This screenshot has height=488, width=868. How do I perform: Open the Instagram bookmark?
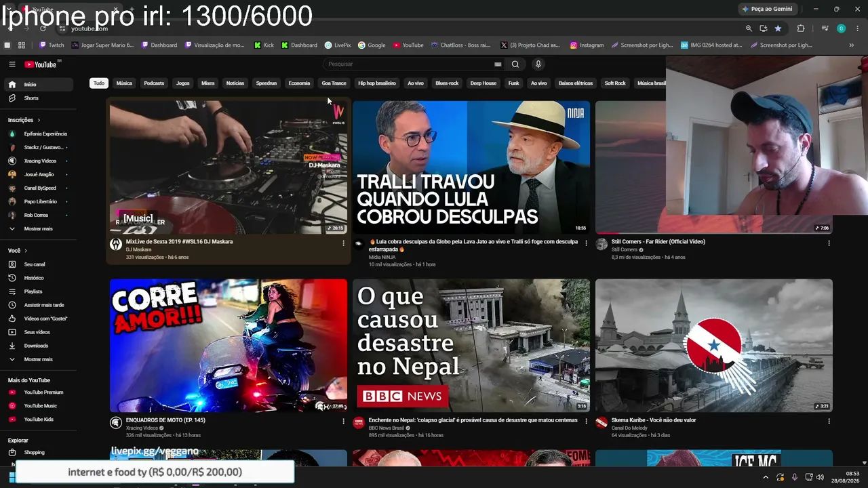(x=587, y=45)
